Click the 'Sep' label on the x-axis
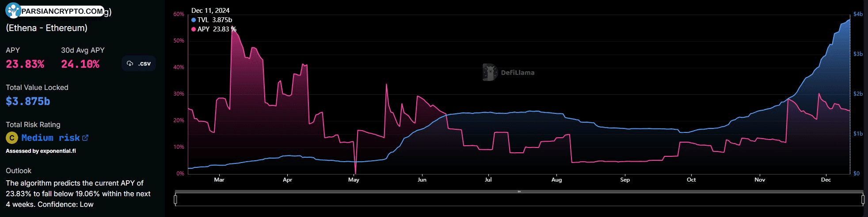Screen dimensions: 868x217 pyautogui.click(x=625, y=180)
